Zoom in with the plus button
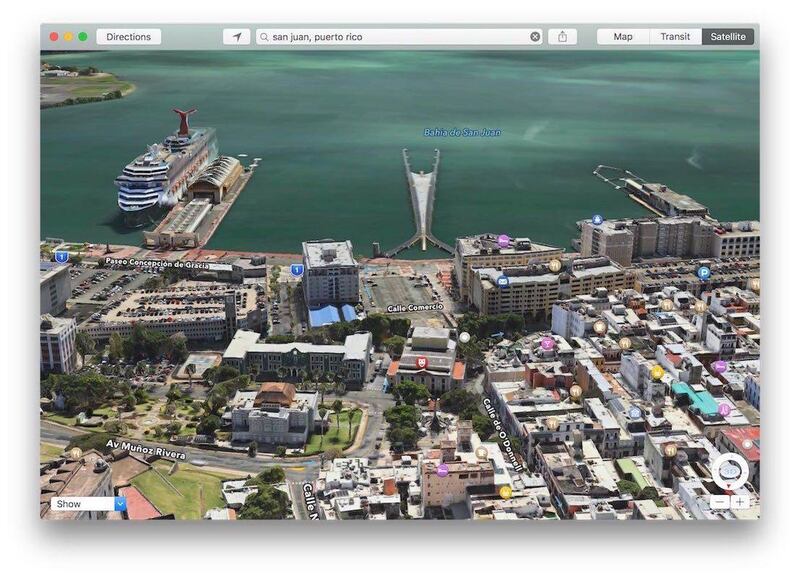This screenshot has width=800, height=577. point(740,502)
